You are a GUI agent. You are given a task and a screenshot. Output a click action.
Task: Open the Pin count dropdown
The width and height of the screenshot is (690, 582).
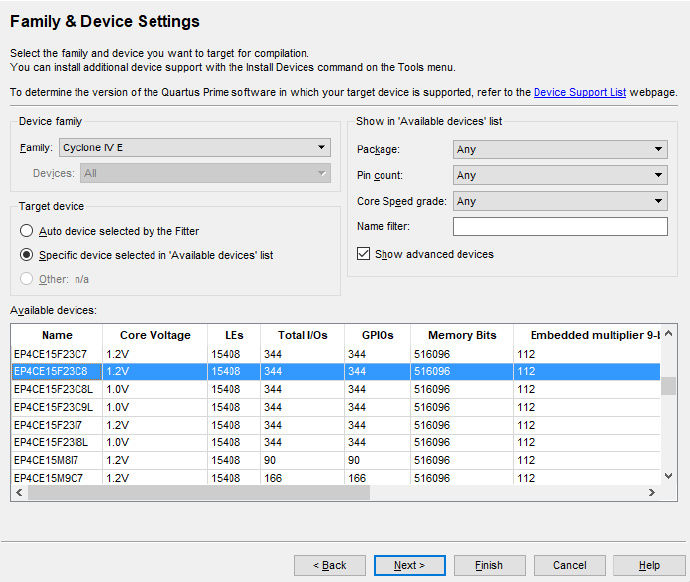[x=559, y=175]
